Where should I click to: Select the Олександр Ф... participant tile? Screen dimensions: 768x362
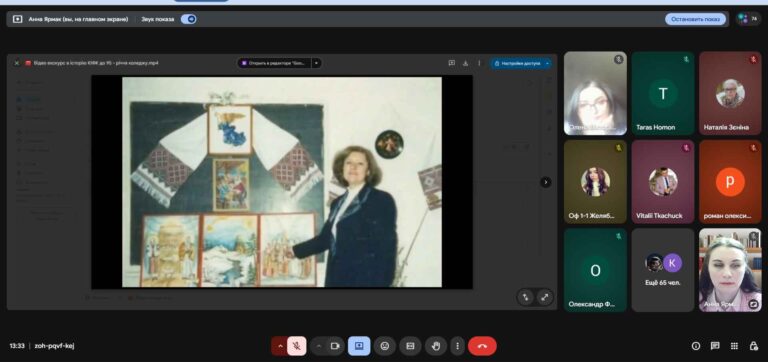tap(595, 270)
